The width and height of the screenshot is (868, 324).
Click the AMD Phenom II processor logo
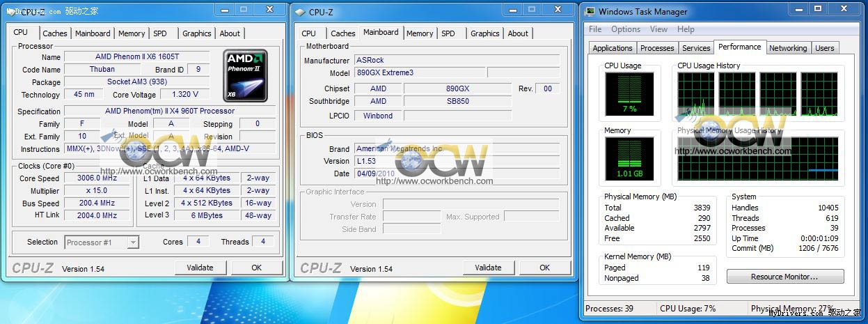point(246,75)
